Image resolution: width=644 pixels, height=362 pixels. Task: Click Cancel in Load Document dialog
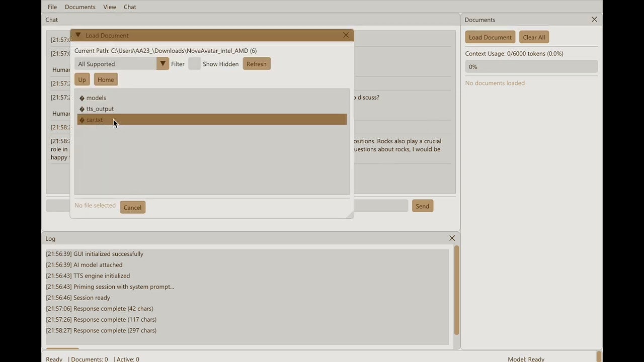[x=133, y=207]
